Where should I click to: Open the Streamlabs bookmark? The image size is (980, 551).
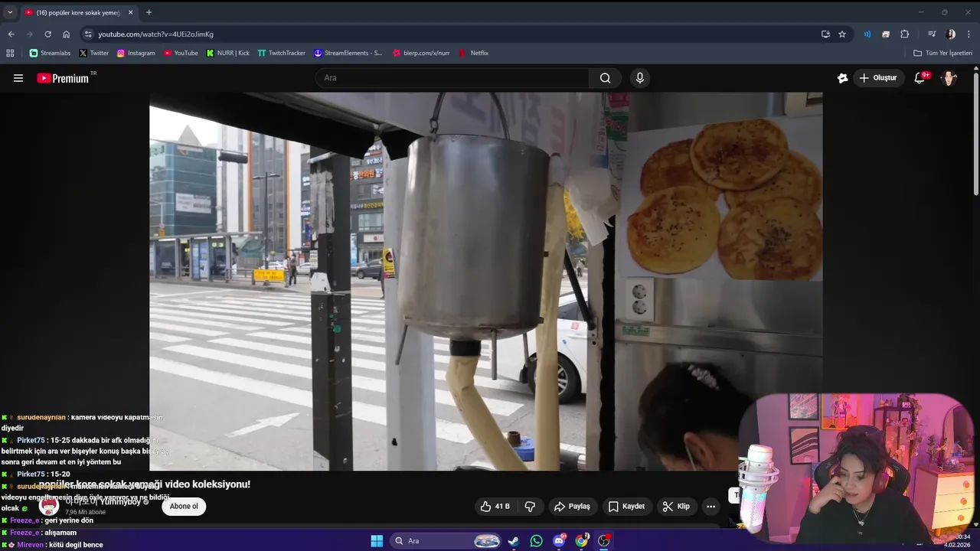point(50,53)
